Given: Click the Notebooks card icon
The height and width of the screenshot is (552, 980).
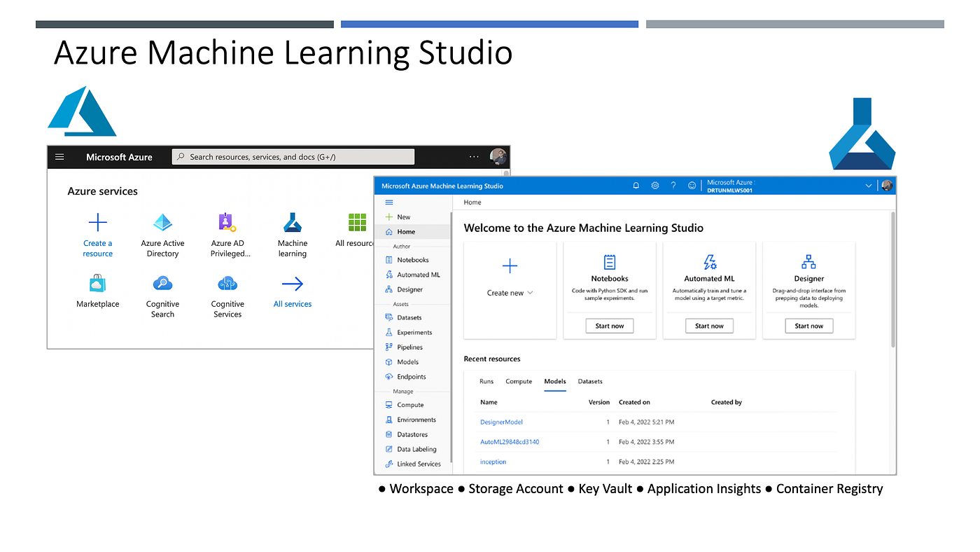Looking at the screenshot, I should (610, 262).
